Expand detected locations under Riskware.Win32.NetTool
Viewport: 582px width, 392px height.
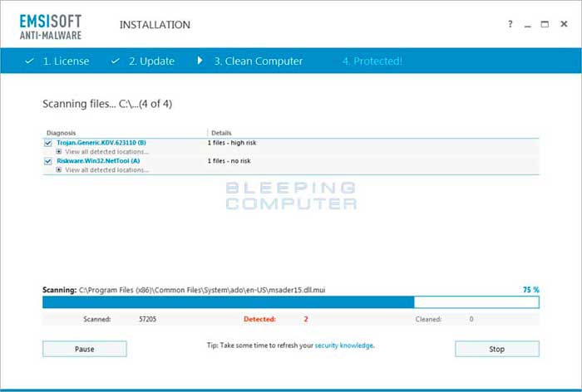coord(59,170)
